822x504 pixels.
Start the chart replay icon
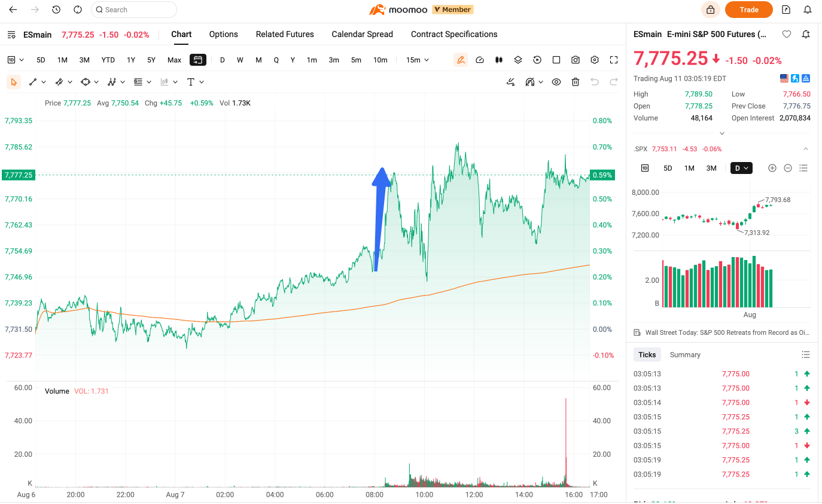pyautogui.click(x=537, y=60)
